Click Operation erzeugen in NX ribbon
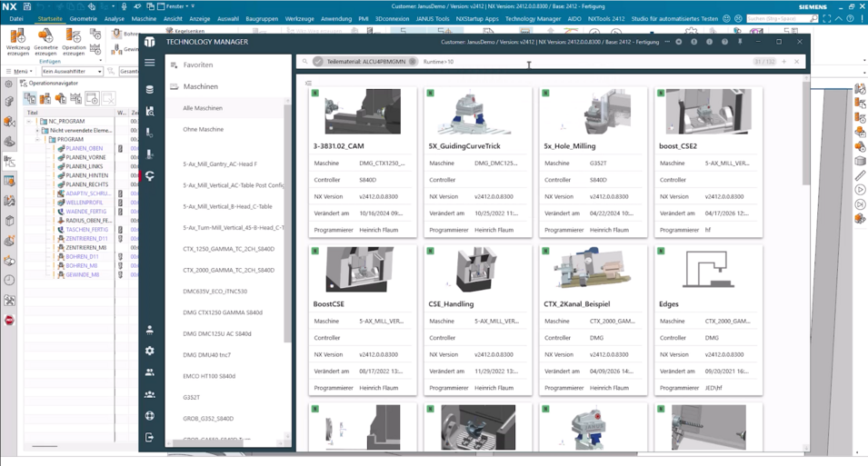 point(74,43)
